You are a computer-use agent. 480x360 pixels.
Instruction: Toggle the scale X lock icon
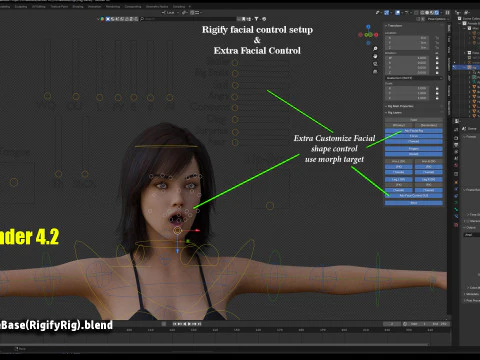[x=437, y=88]
